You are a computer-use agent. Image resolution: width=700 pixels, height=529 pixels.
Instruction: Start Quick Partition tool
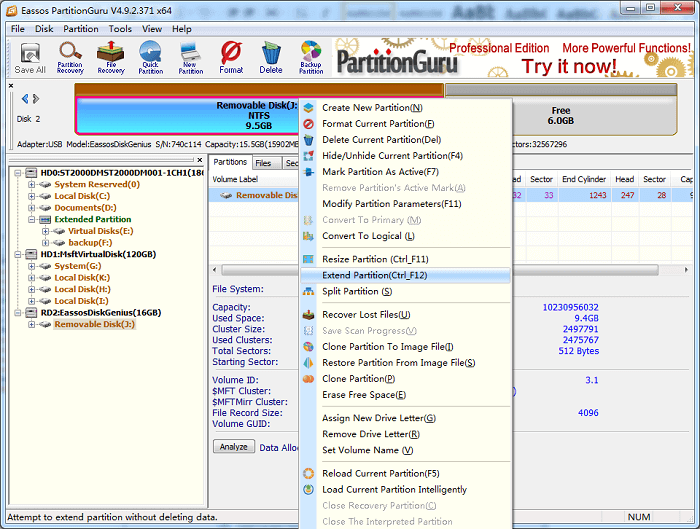coord(150,58)
